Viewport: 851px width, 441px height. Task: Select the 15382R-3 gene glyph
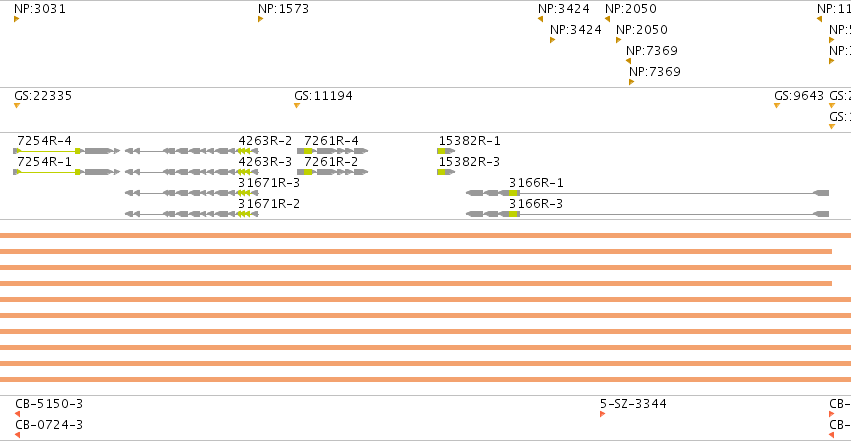pyautogui.click(x=446, y=172)
